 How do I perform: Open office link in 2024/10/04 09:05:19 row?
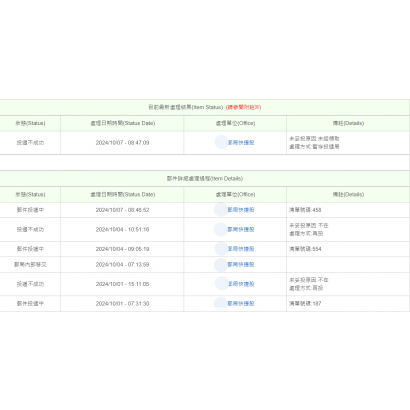click(x=241, y=249)
